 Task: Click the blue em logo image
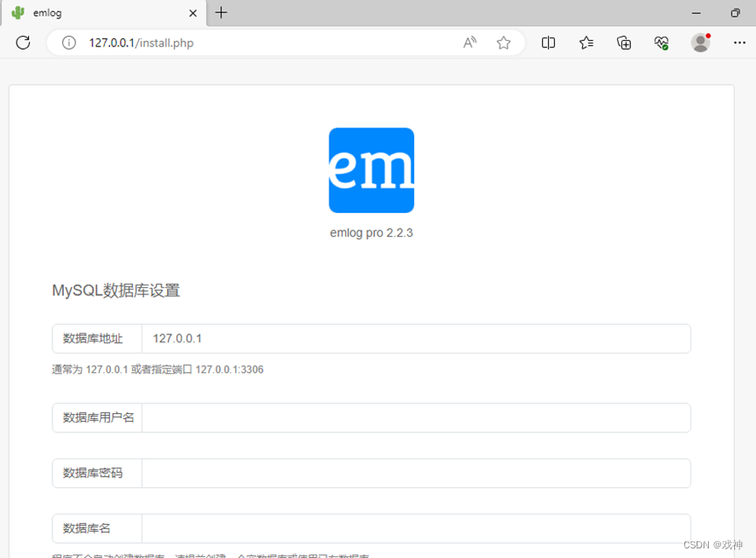click(371, 170)
